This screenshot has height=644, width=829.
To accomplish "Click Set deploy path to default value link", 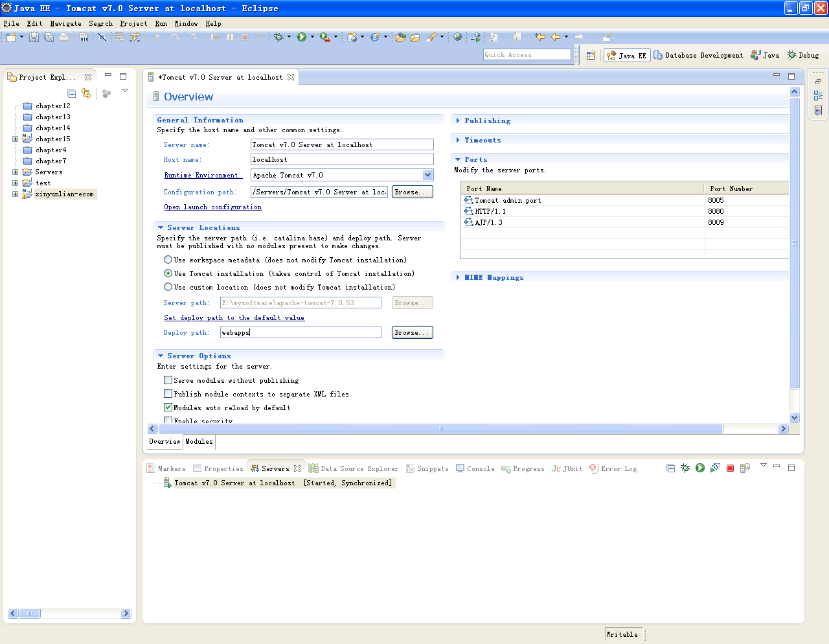I will 234,317.
